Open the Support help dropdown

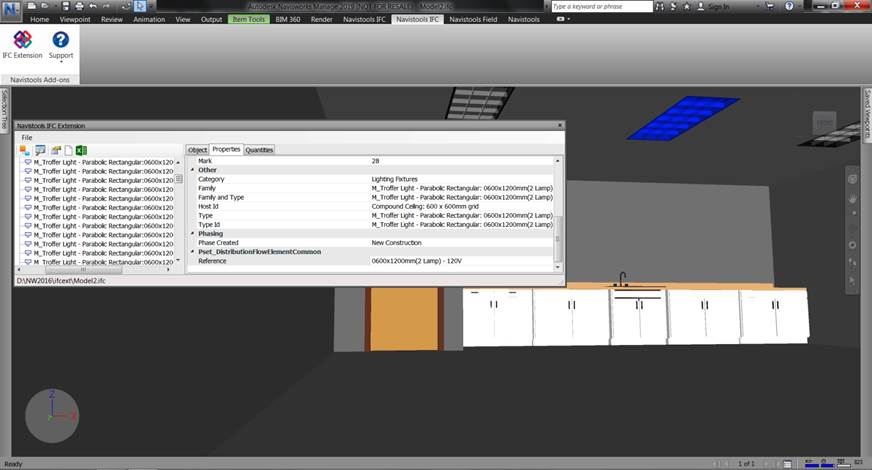click(61, 46)
